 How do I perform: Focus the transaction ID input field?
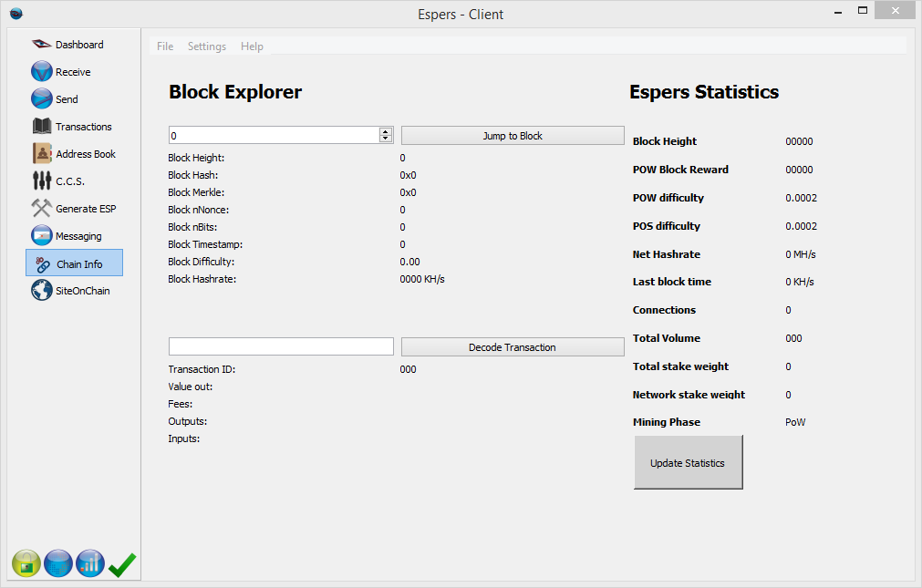coord(281,346)
